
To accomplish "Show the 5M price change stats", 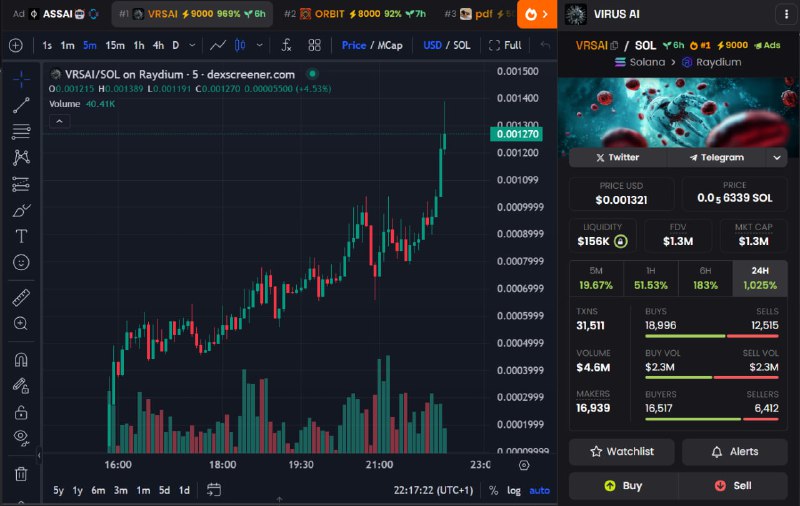I will pos(596,278).
